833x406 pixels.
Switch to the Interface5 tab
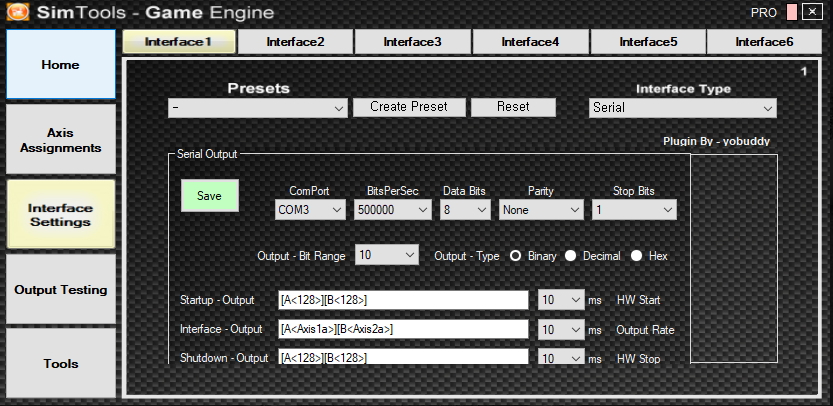[x=648, y=41]
